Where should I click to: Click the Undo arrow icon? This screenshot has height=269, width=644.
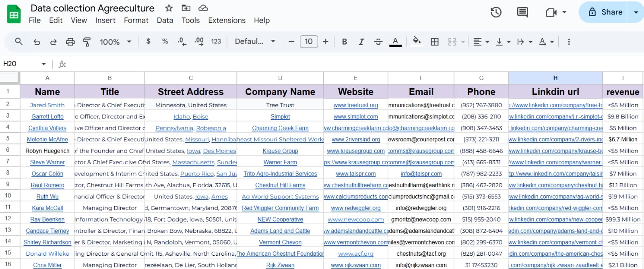(x=37, y=41)
